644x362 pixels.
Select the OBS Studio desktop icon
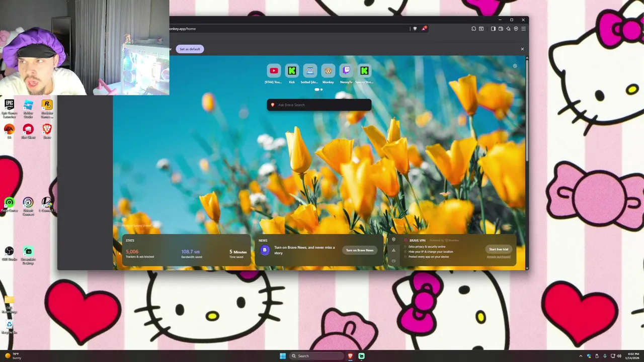point(9,253)
